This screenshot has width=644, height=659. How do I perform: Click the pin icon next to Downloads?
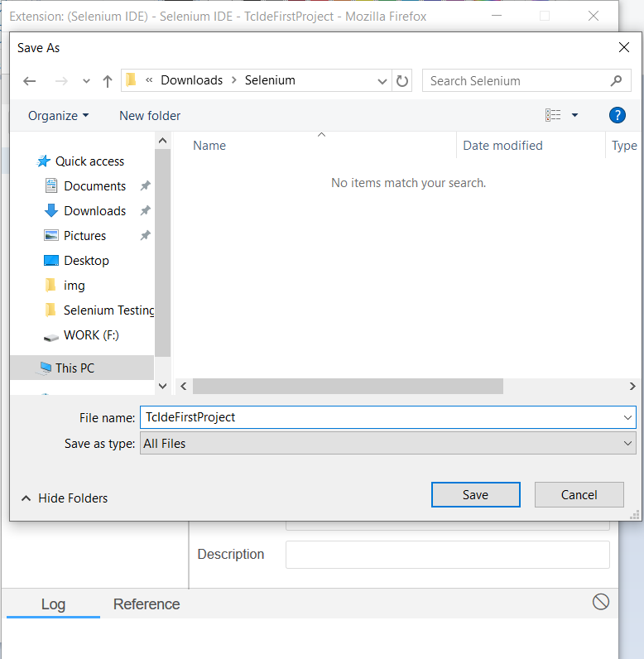145,210
